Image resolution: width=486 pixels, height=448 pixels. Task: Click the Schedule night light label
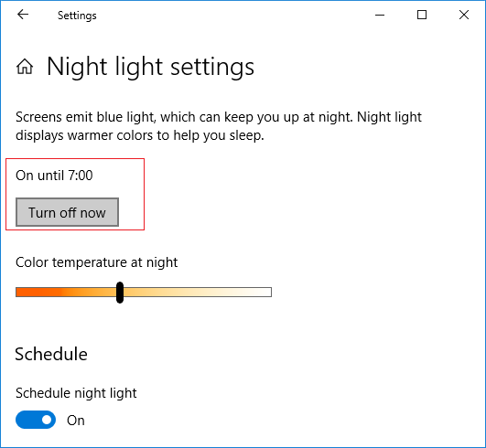(76, 393)
